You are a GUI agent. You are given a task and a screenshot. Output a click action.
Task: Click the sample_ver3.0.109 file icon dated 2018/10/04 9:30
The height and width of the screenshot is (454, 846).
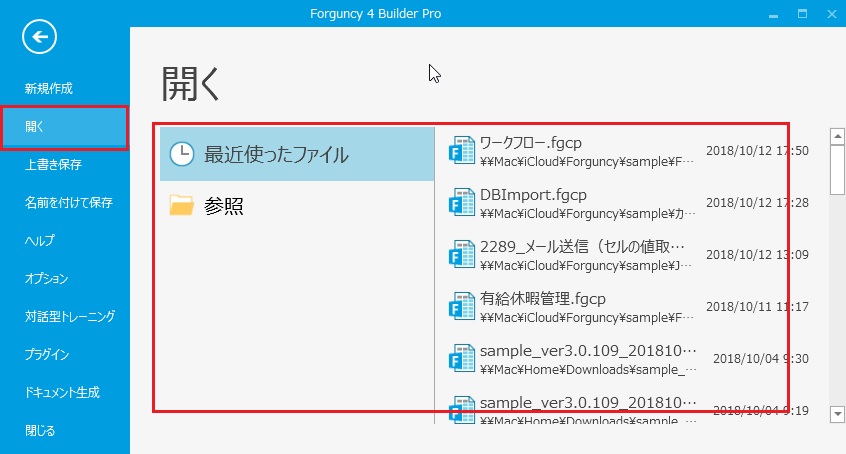(x=461, y=357)
